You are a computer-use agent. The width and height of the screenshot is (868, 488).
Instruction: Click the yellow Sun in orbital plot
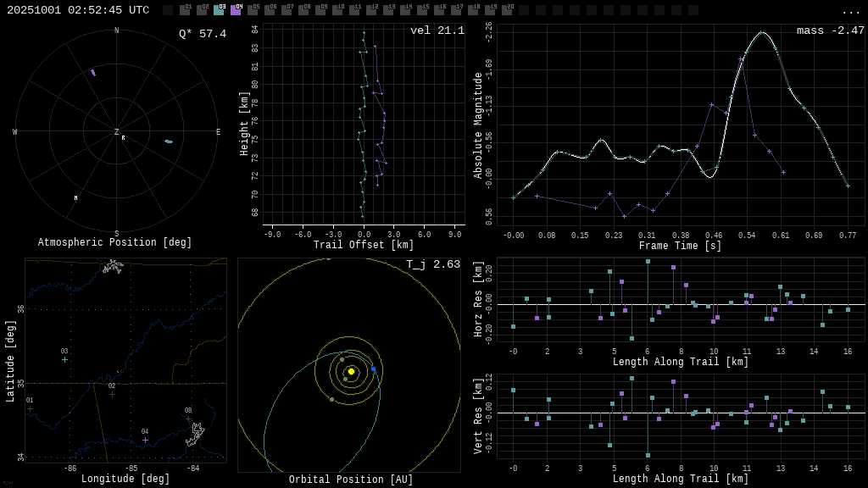tap(351, 371)
